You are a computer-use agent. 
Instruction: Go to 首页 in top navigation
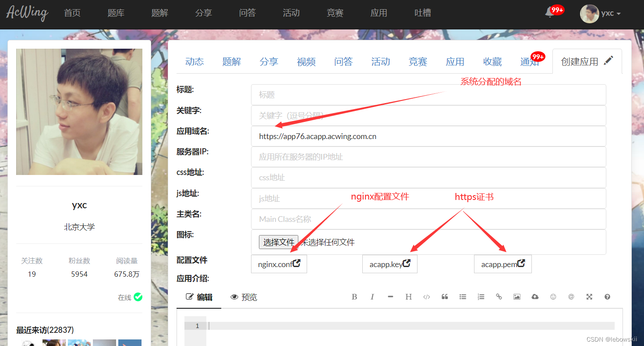(72, 13)
